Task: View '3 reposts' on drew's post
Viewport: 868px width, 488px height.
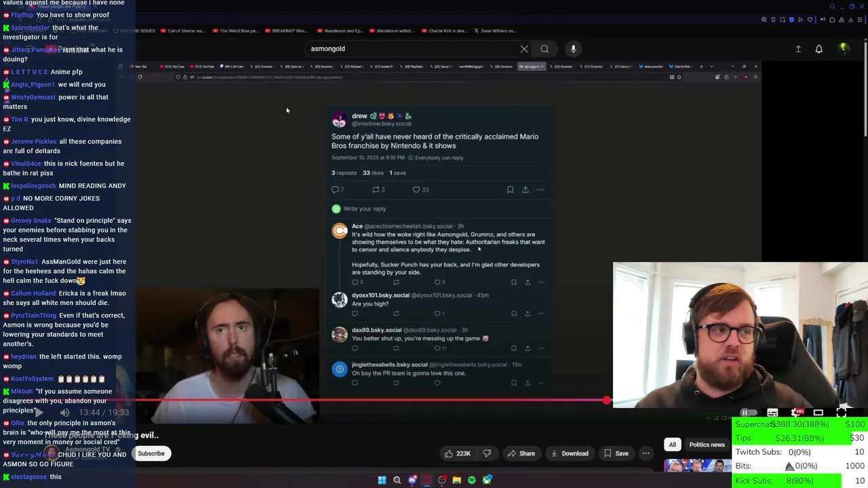Action: tap(344, 173)
